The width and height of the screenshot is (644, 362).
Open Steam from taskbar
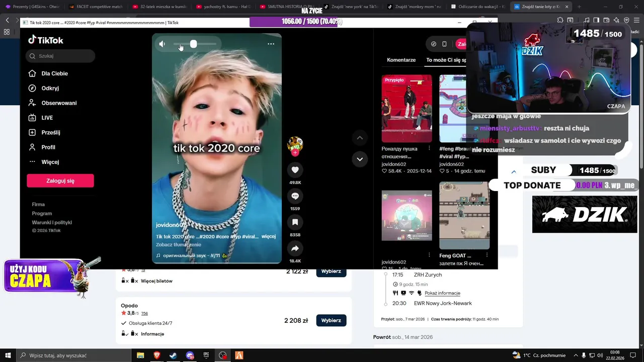click(x=173, y=355)
